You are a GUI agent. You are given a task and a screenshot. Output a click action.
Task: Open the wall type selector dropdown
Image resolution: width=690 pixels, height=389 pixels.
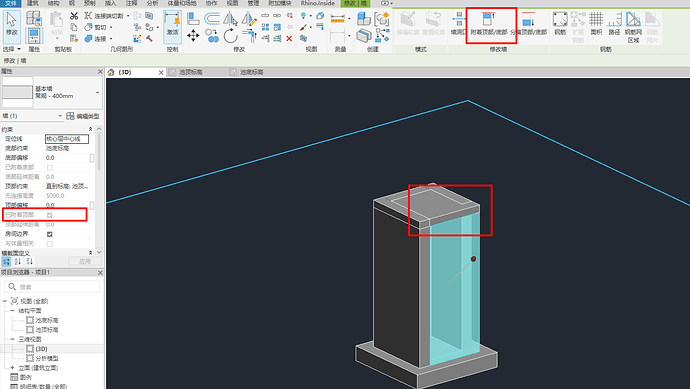click(x=97, y=92)
